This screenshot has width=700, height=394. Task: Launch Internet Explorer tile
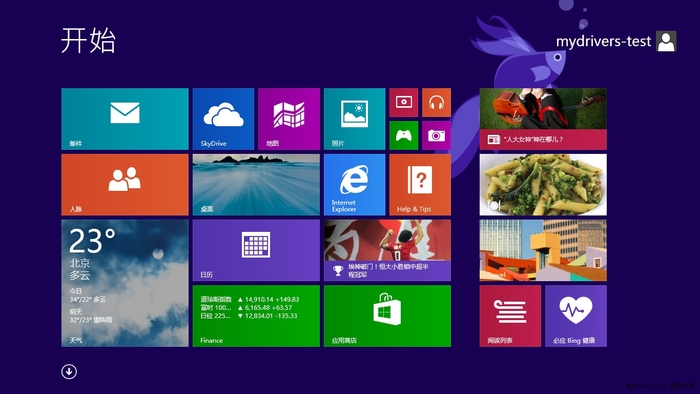[354, 185]
